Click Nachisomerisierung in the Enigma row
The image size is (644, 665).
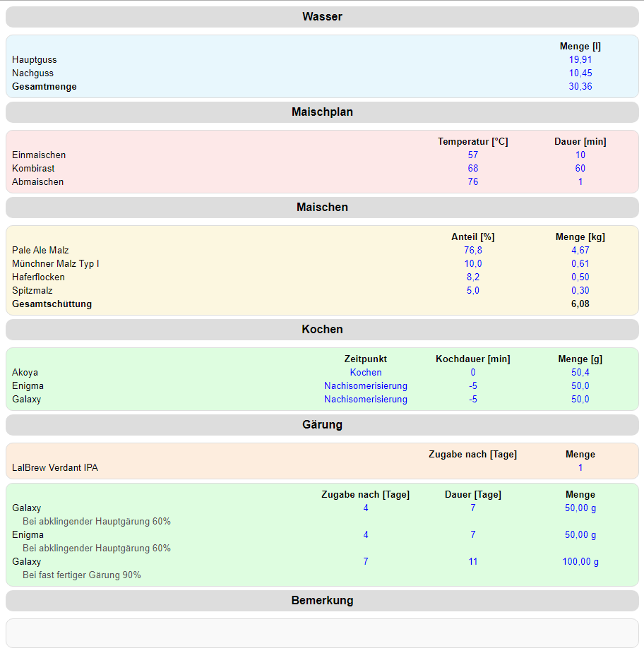tap(365, 386)
